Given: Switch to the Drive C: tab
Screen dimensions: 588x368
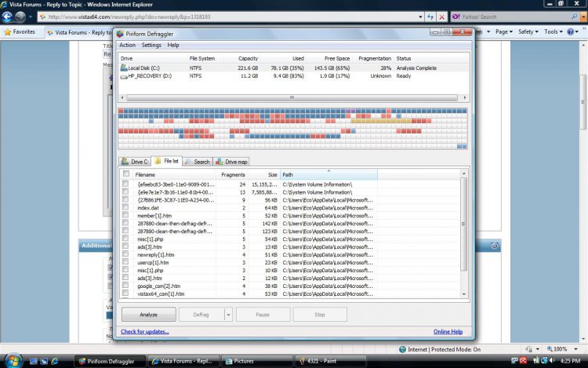Looking at the screenshot, I should 135,162.
